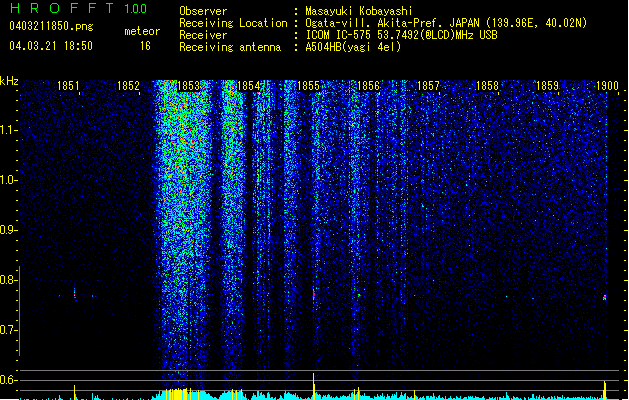Click the 0.6 kHz frequency label
This screenshot has width=629, height=400.
point(8,380)
